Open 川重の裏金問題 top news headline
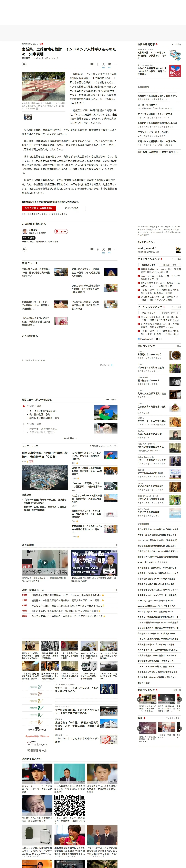The width and height of the screenshot is (186, 868). (45, 455)
